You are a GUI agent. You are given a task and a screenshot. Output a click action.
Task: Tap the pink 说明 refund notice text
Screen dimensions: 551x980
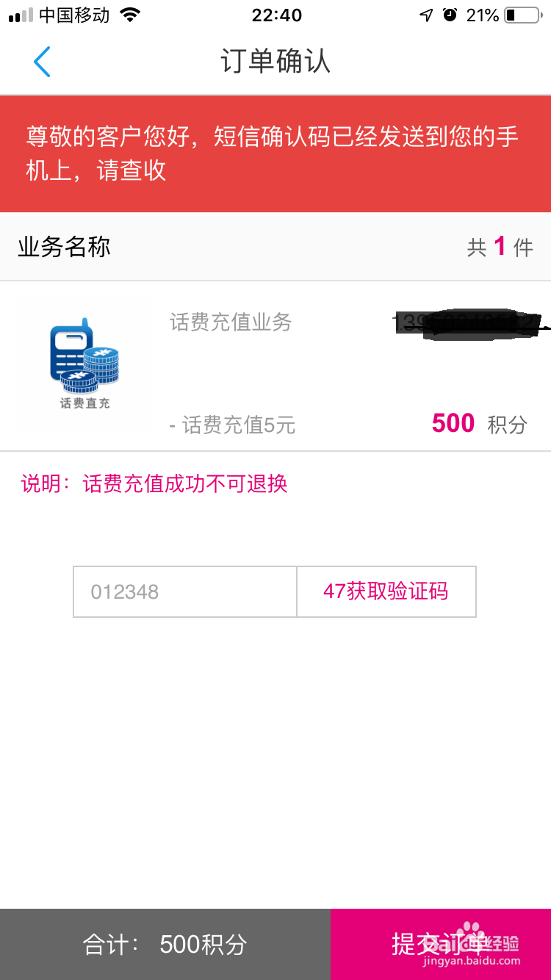pyautogui.click(x=154, y=483)
